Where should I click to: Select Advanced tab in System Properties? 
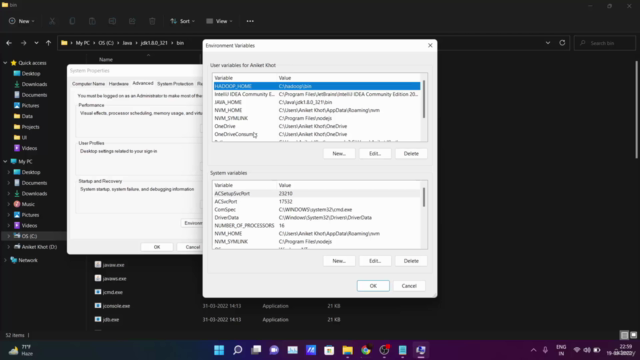(143, 83)
